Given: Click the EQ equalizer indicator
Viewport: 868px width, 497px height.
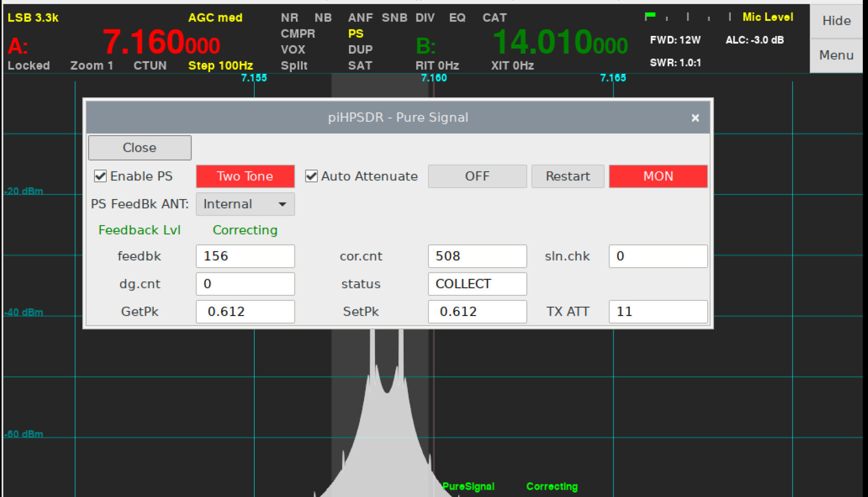Looking at the screenshot, I should click(x=457, y=18).
